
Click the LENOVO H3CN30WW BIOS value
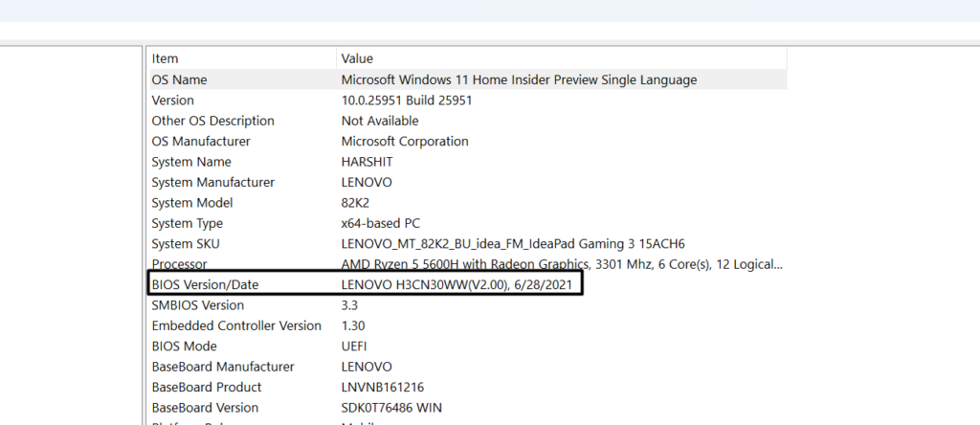click(x=458, y=285)
